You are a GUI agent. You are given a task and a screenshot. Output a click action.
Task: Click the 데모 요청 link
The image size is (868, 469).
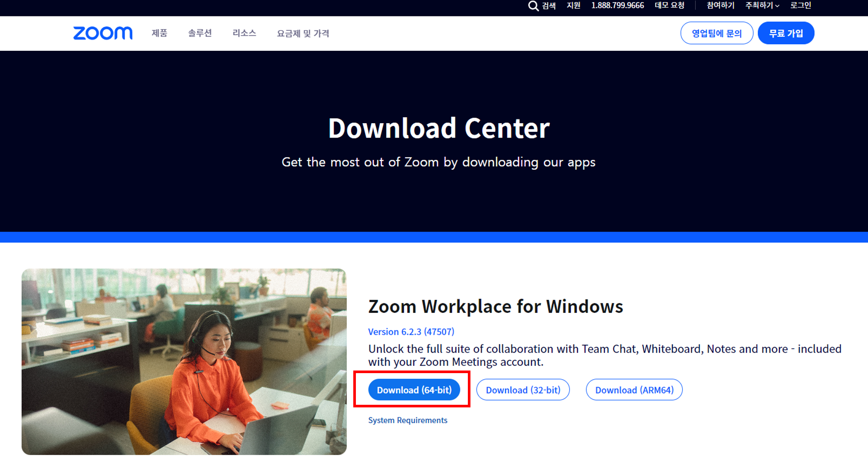[669, 6]
